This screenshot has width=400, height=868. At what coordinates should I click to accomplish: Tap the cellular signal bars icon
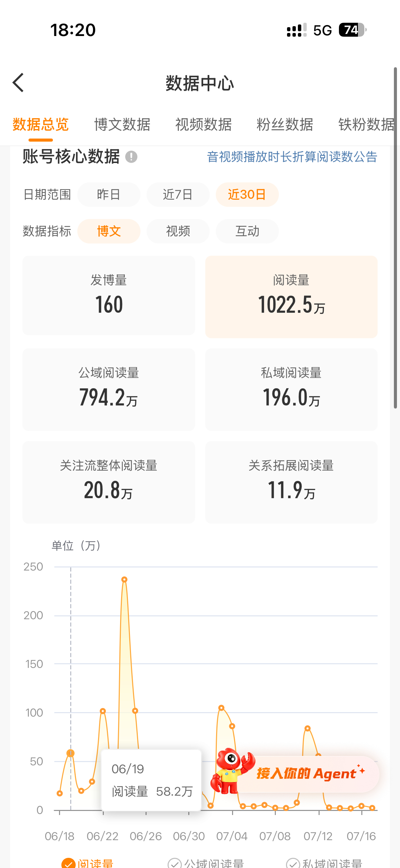pyautogui.click(x=297, y=30)
